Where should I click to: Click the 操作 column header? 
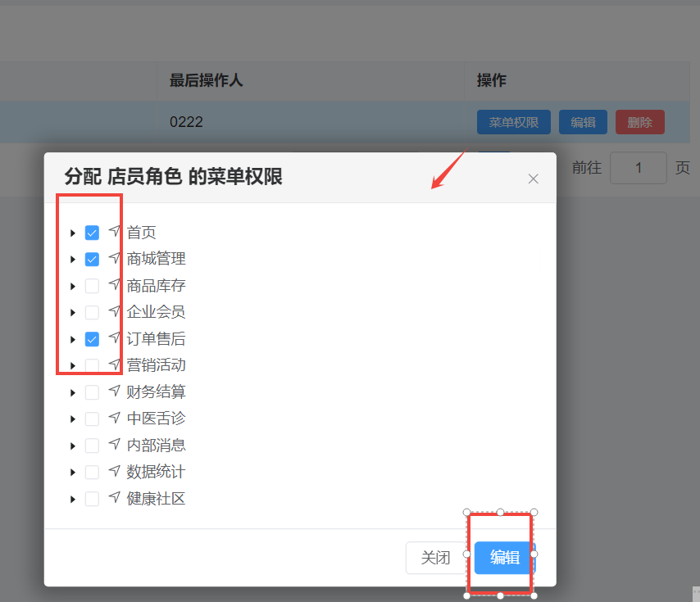[x=492, y=81]
